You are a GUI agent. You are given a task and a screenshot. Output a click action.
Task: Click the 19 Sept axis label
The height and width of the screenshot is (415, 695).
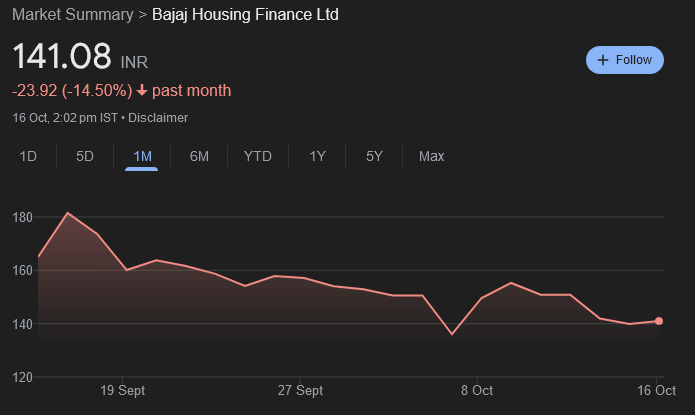(x=122, y=391)
